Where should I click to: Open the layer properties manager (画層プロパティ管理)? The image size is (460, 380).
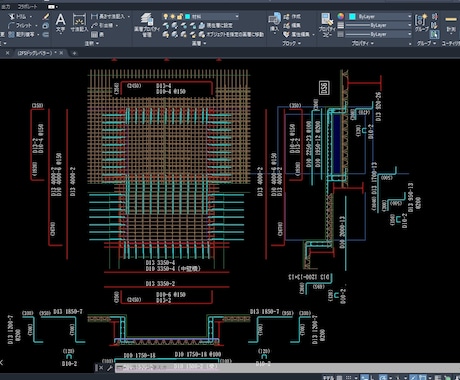point(147,24)
